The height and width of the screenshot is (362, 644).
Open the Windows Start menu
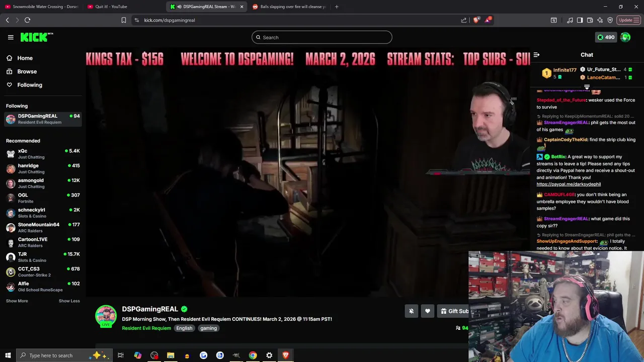click(x=8, y=355)
